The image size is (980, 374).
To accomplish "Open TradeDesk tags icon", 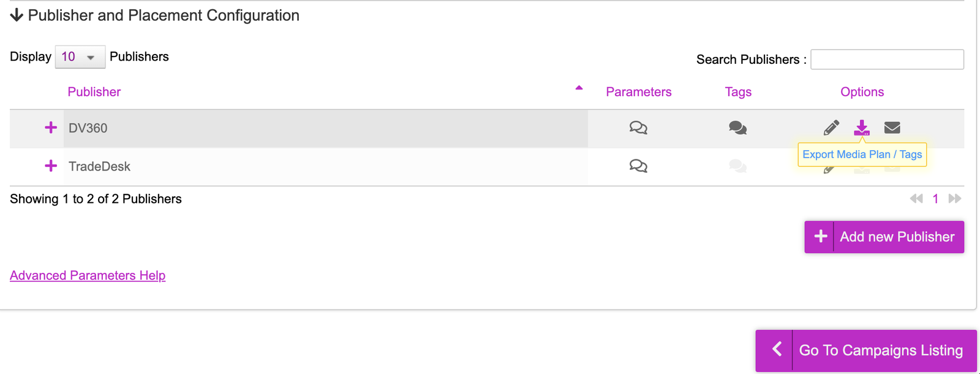I will [737, 166].
